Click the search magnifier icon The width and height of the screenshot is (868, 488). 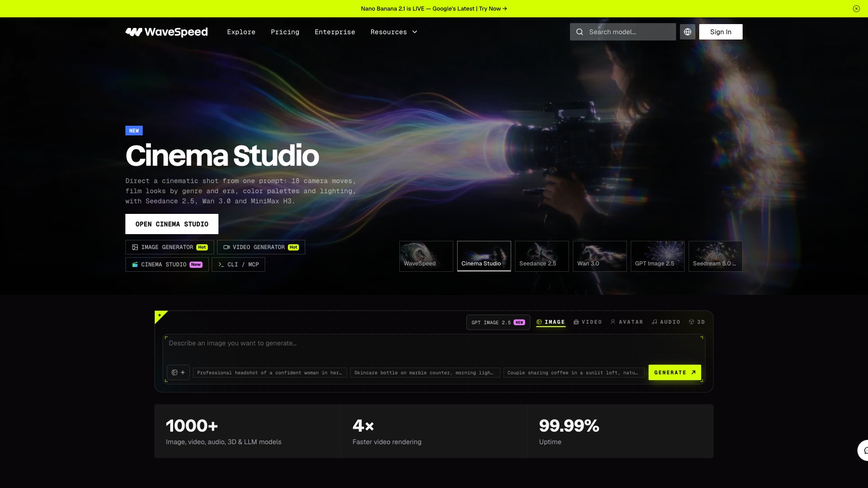pyautogui.click(x=579, y=32)
